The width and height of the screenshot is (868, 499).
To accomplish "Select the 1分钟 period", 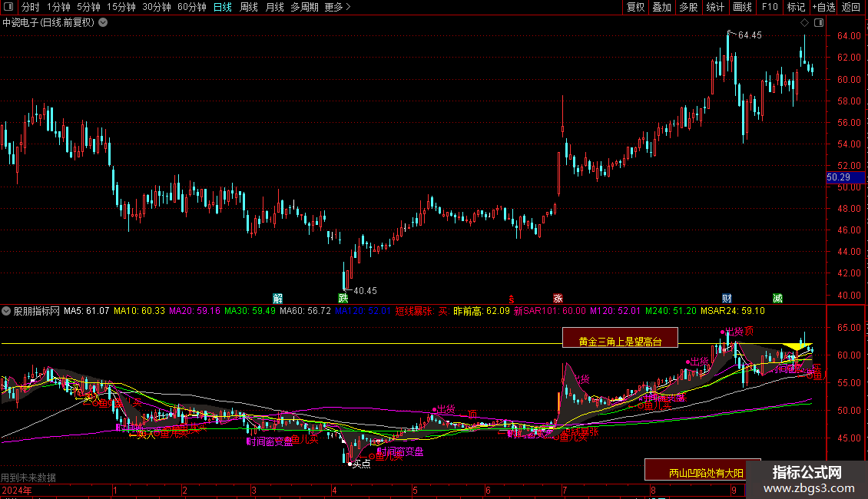I will 58,7.
